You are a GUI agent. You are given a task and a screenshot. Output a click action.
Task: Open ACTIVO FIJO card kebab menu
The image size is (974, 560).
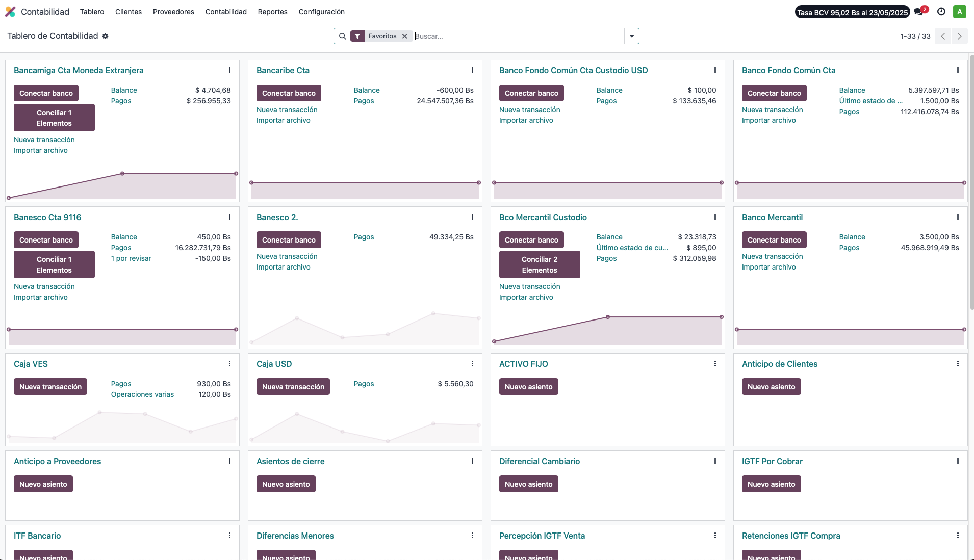coord(715,364)
